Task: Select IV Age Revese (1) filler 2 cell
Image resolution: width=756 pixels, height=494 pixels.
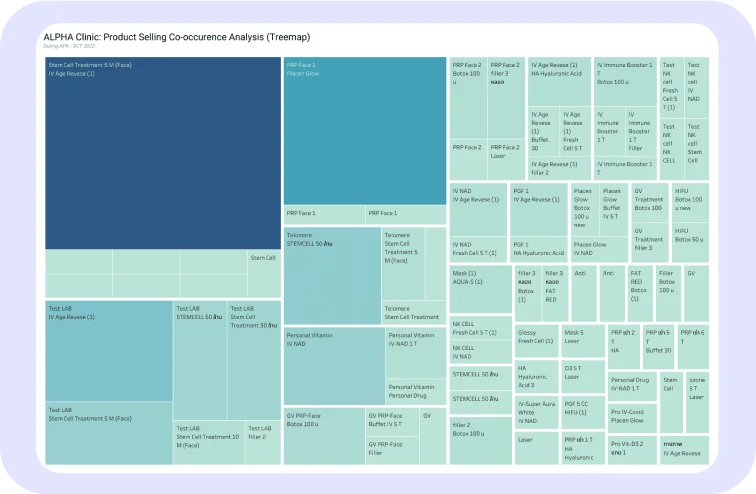Action: 559,168
